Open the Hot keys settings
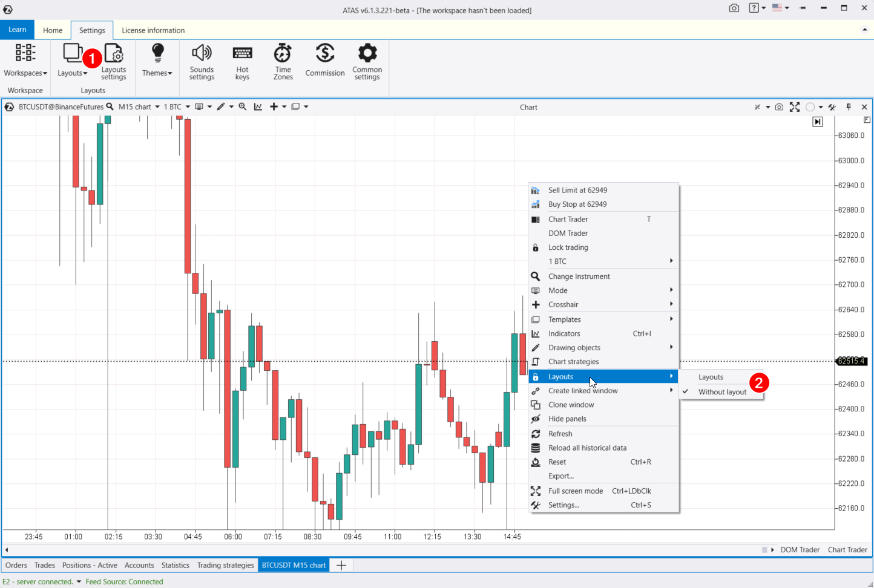Image resolution: width=874 pixels, height=588 pixels. coord(242,61)
